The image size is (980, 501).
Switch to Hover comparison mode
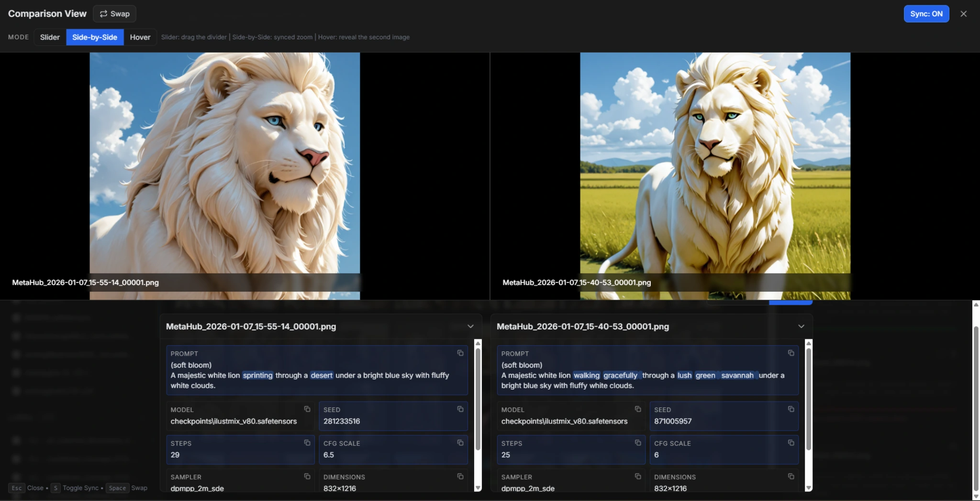[140, 37]
